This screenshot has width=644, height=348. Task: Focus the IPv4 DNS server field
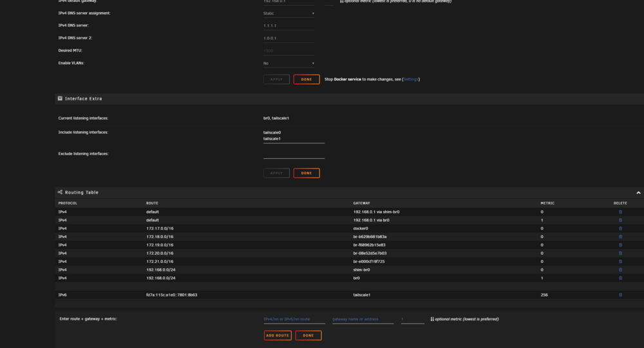(289, 26)
